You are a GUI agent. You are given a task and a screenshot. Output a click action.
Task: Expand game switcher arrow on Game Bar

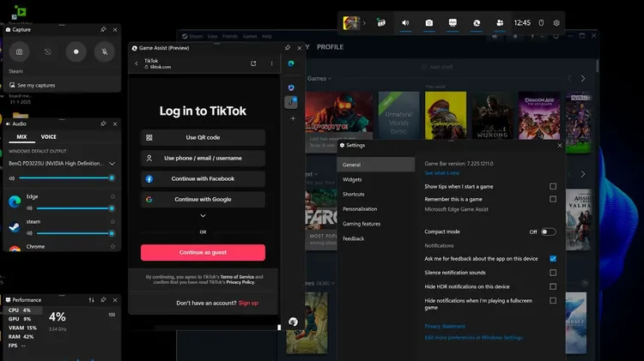[364, 23]
